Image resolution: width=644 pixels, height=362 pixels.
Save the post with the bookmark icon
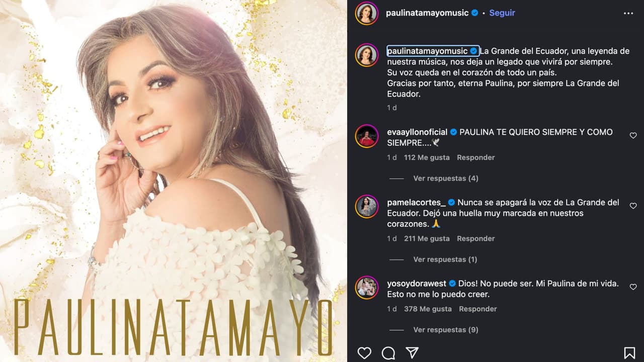pyautogui.click(x=629, y=353)
